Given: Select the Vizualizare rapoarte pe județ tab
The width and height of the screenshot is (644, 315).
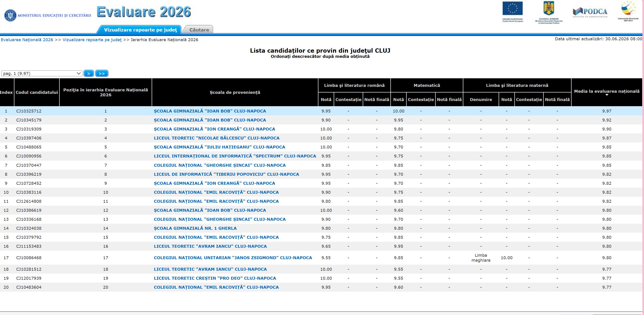Looking at the screenshot, I should point(140,30).
